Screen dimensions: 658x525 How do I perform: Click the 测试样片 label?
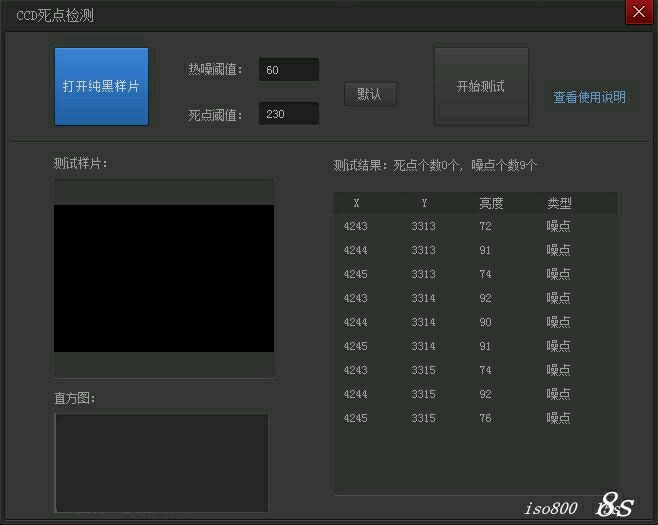[80, 163]
